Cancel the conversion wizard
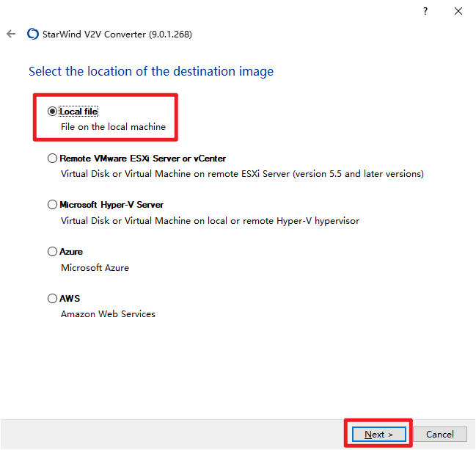Screen dimensions: 476x450 point(440,434)
